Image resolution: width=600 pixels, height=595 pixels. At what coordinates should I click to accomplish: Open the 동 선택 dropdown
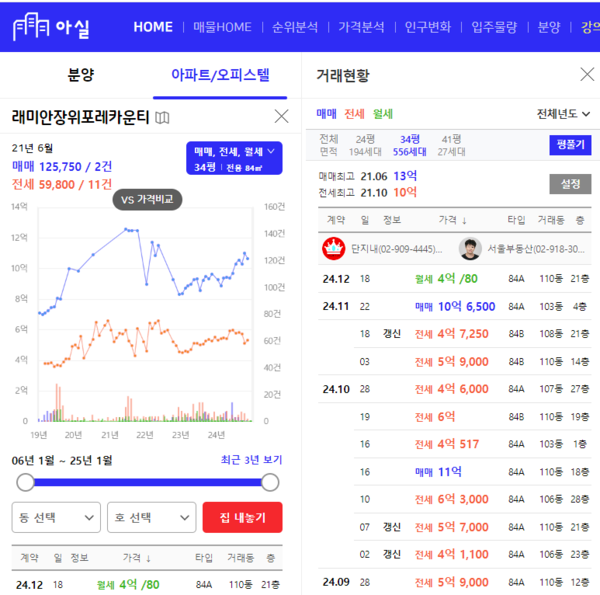click(56, 517)
